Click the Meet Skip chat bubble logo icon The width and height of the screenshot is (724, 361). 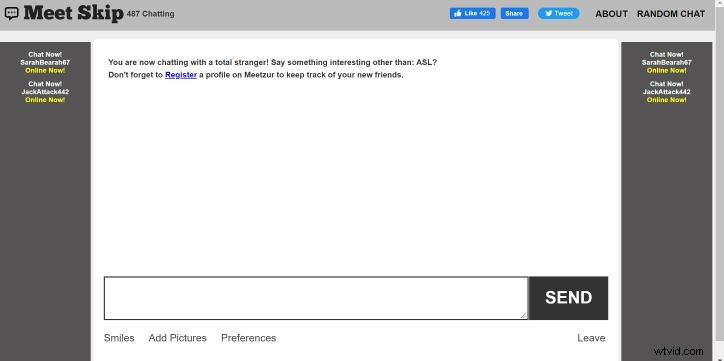coord(12,13)
